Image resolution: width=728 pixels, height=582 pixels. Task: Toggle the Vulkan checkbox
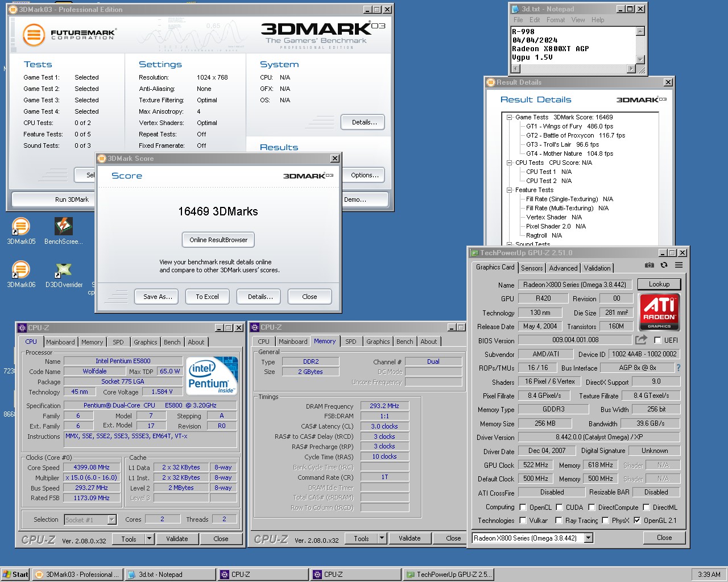523,521
